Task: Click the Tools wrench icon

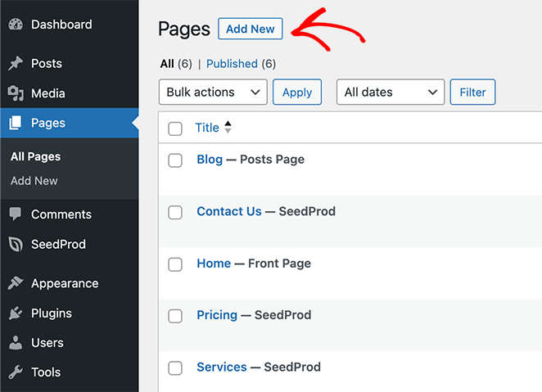Action: pyautogui.click(x=15, y=372)
